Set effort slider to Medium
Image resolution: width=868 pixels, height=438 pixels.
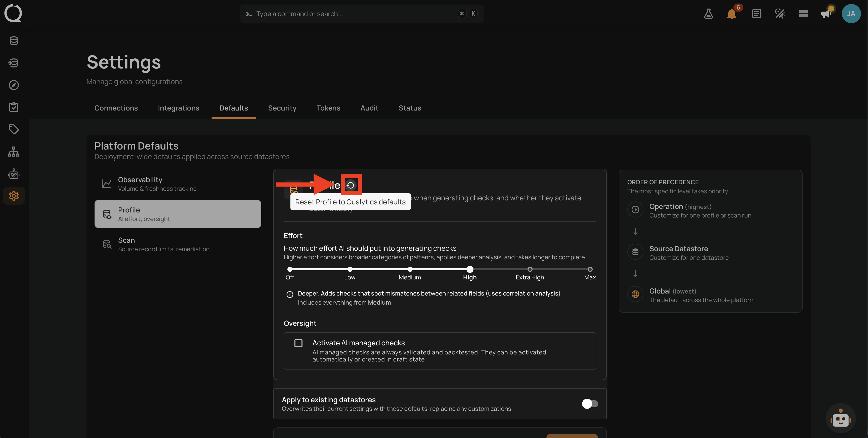tap(410, 269)
